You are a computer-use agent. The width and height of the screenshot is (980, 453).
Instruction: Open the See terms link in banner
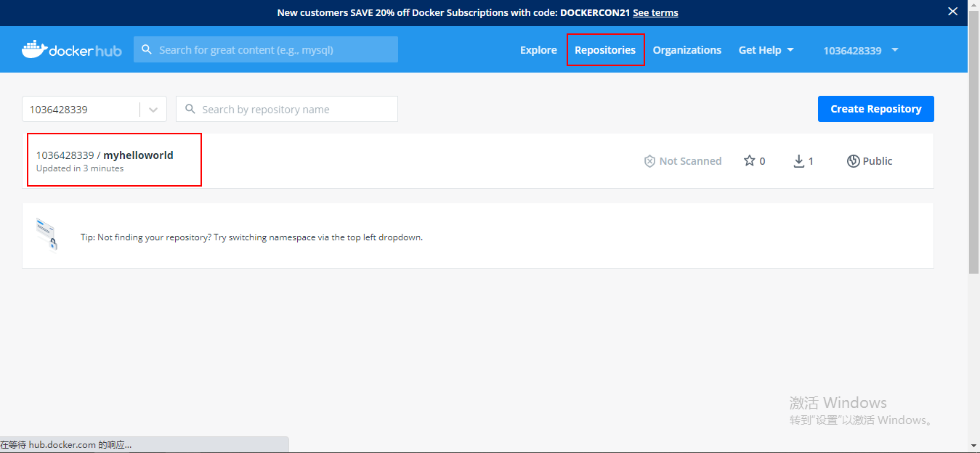coord(655,12)
